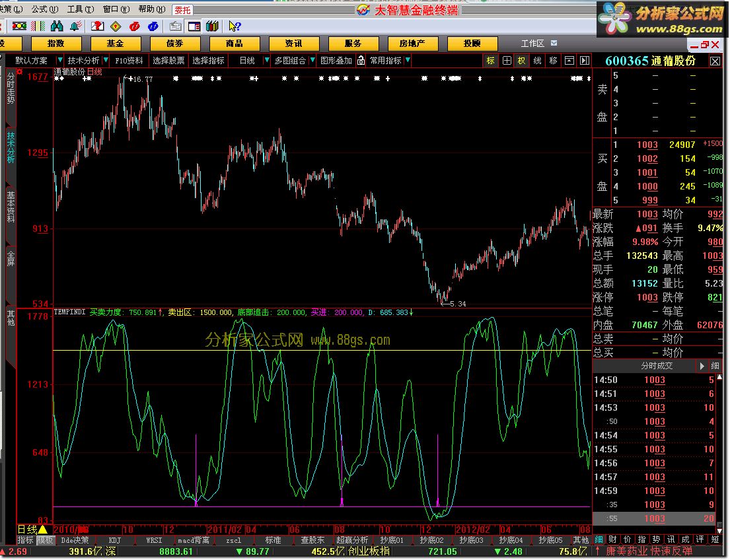Switch to the KDJ indicator tab
730x560 pixels.
coord(114,540)
